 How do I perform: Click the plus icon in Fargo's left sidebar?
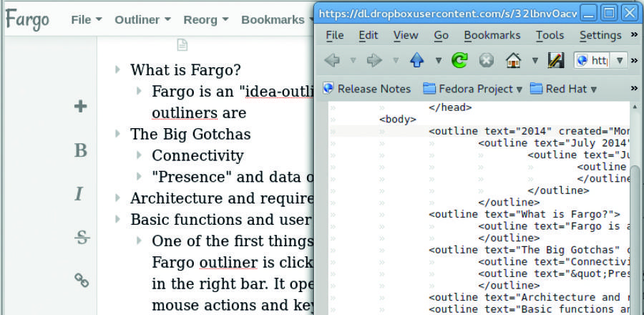point(80,107)
